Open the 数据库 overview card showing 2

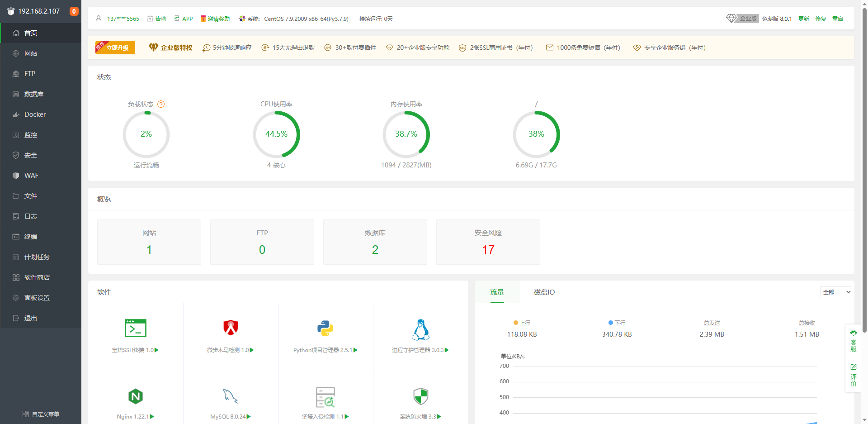tap(375, 242)
